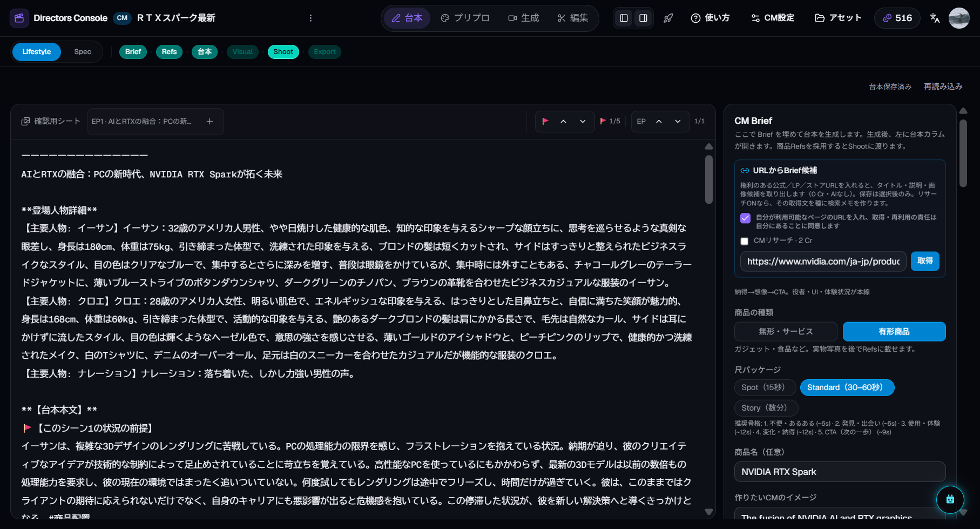Click the 取得 fetch button
This screenshot has width=980, height=529.
click(x=925, y=261)
